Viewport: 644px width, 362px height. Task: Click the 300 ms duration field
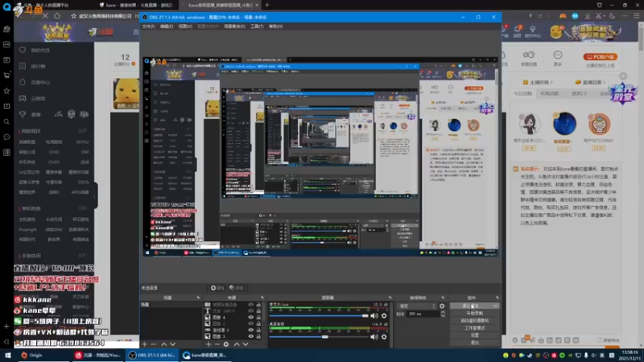(423, 314)
